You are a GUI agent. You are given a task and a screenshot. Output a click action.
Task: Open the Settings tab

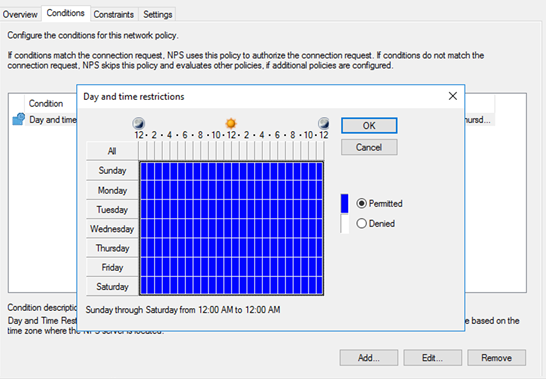158,14
